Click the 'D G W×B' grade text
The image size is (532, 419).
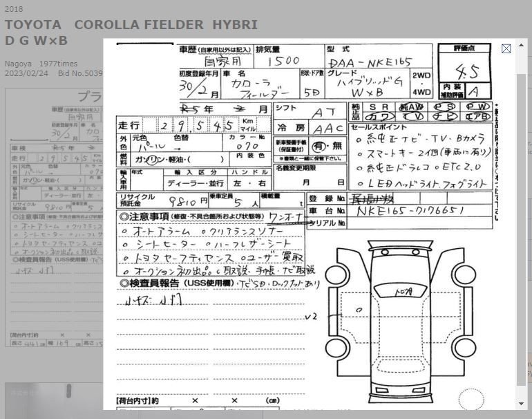[36, 41]
